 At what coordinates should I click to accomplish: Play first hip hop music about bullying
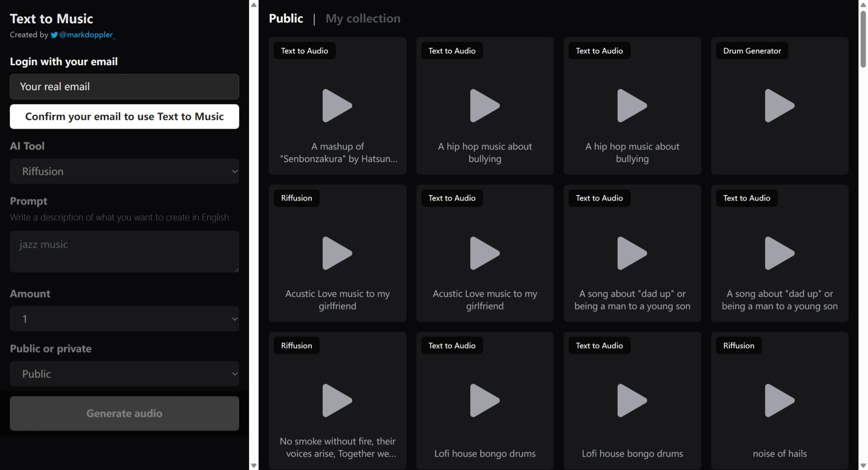[x=484, y=106]
